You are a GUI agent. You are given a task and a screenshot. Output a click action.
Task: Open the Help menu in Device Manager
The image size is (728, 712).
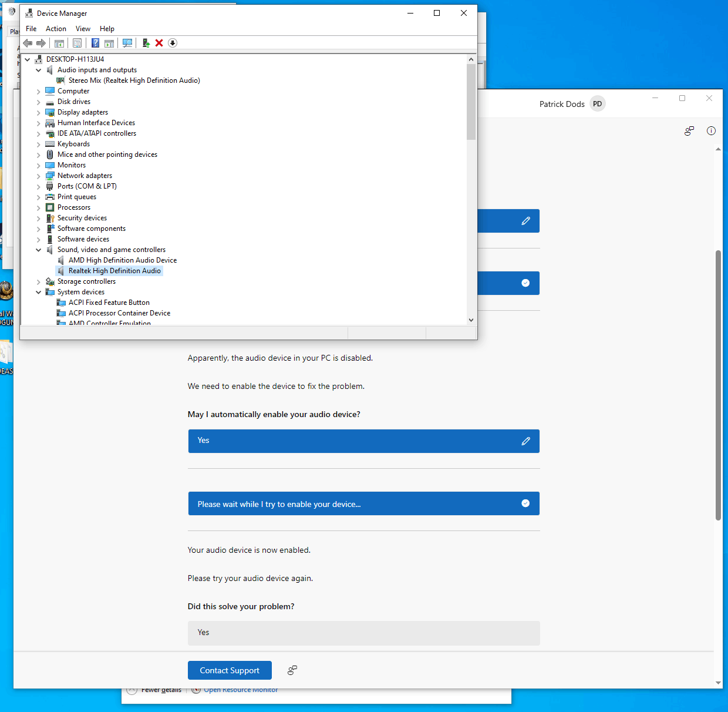tap(107, 29)
